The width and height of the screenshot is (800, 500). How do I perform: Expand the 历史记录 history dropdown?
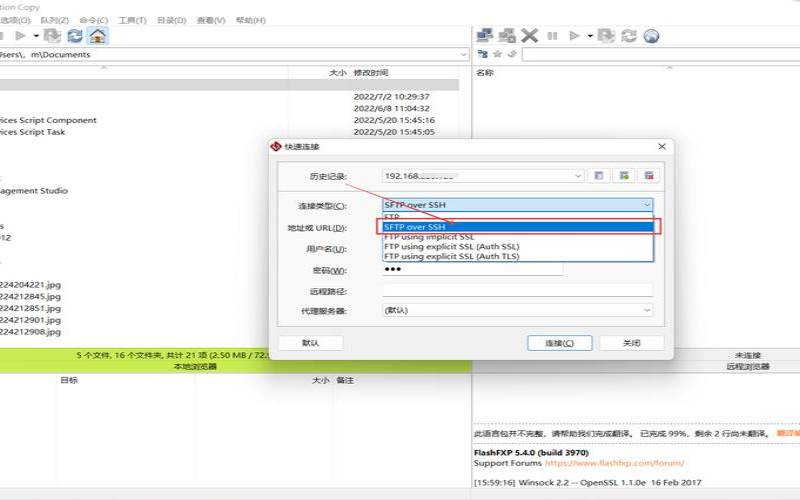point(578,176)
